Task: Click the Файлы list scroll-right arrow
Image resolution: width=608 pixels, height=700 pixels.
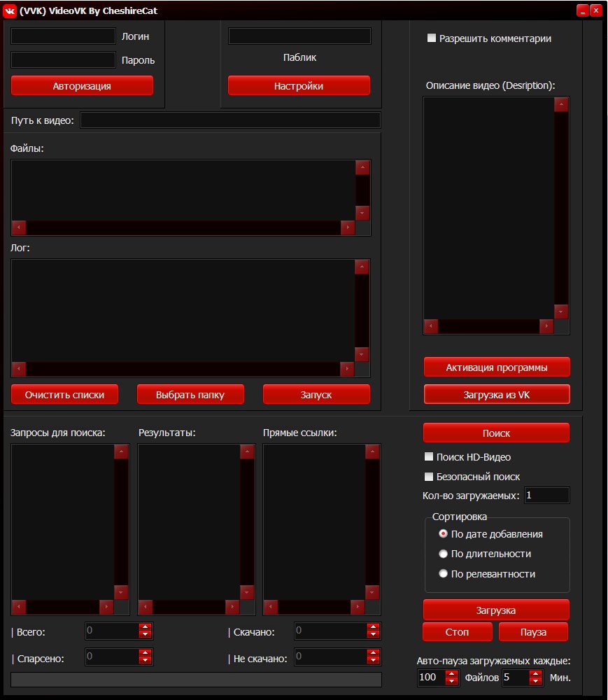Action: point(348,227)
